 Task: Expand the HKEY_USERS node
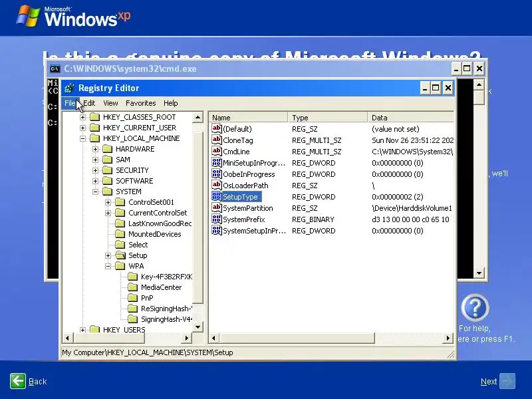click(x=82, y=330)
